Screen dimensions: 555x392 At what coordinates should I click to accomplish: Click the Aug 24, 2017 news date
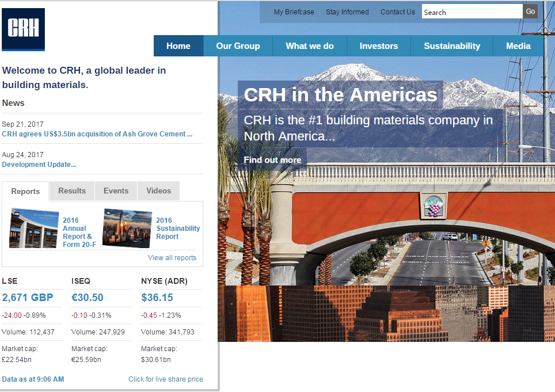coord(22,155)
